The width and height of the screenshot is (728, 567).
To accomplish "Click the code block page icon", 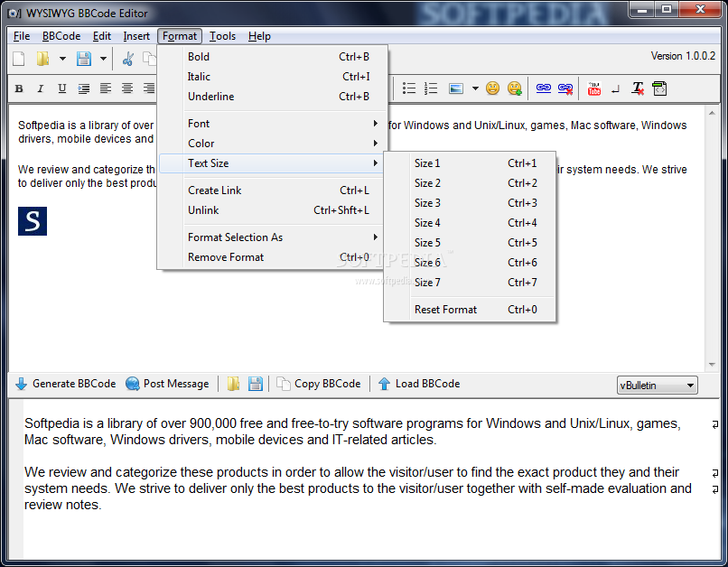I will coord(659,88).
